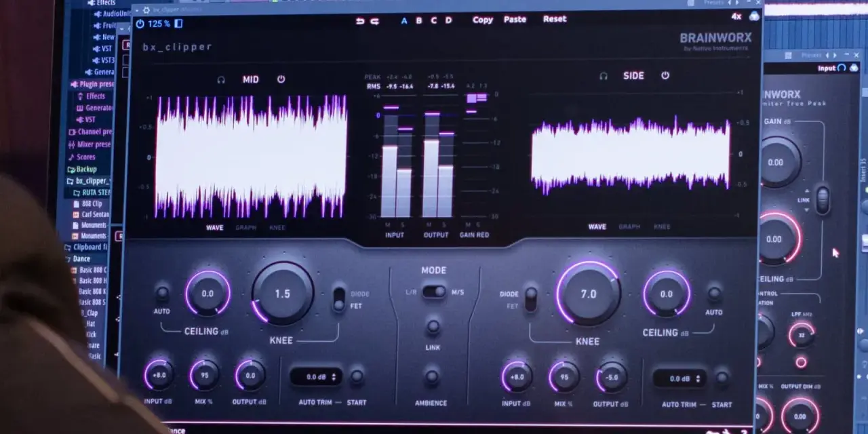This screenshot has width=868, height=434.
Task: Flip the MID DIODE/FET switch
Action: pos(339,300)
